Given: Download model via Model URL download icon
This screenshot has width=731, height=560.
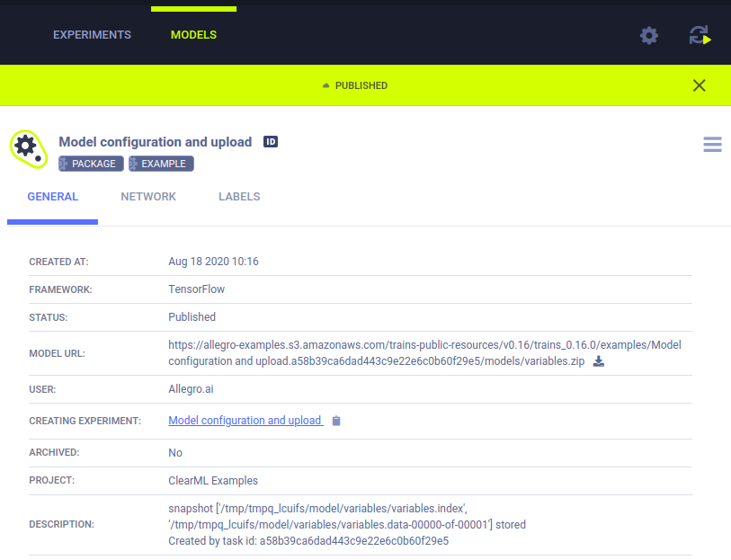Looking at the screenshot, I should [599, 361].
